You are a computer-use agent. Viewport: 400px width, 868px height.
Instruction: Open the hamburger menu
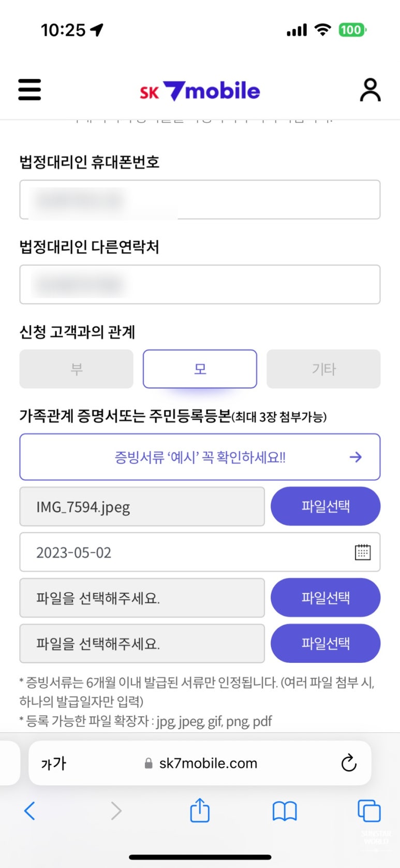click(x=29, y=90)
